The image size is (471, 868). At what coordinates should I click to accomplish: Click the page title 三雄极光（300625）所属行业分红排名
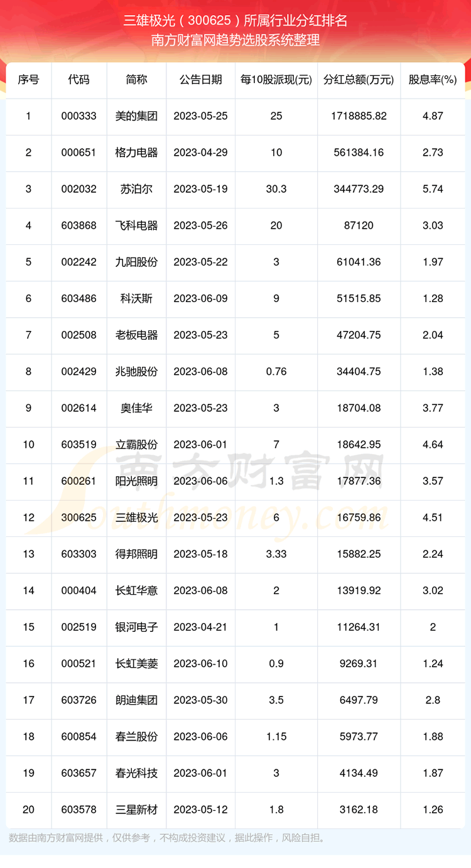(x=235, y=21)
